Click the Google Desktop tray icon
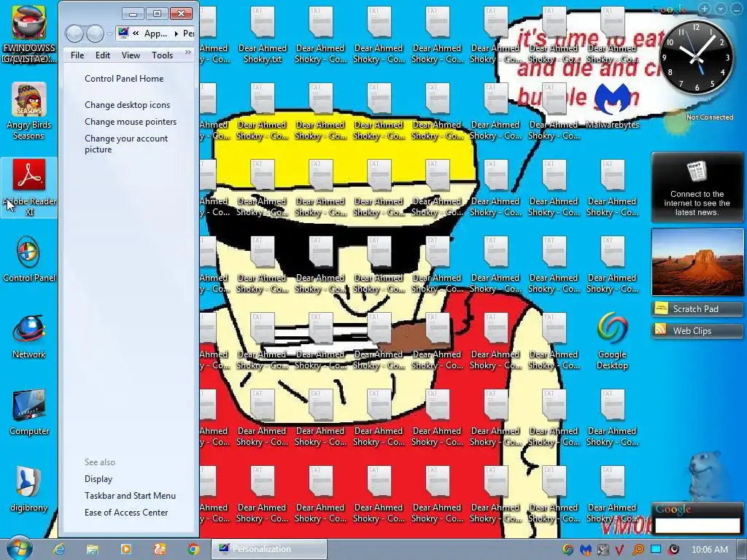The width and height of the screenshot is (747, 560). 568,550
